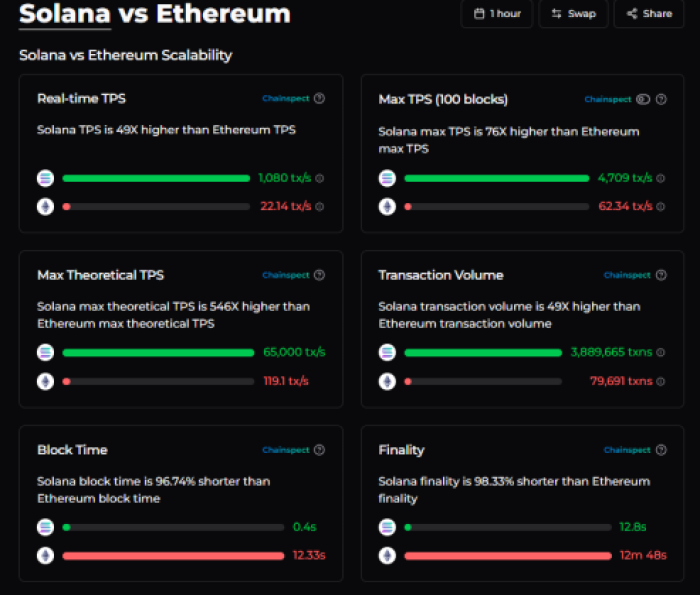Open Chainspect link in Real-time TPS card
This screenshot has width=700, height=595.
click(286, 98)
